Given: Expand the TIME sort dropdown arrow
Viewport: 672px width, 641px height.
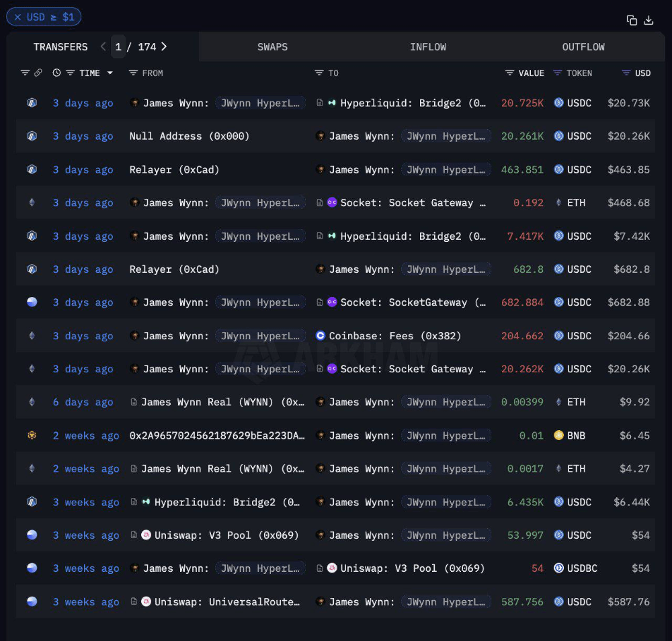Looking at the screenshot, I should [110, 73].
